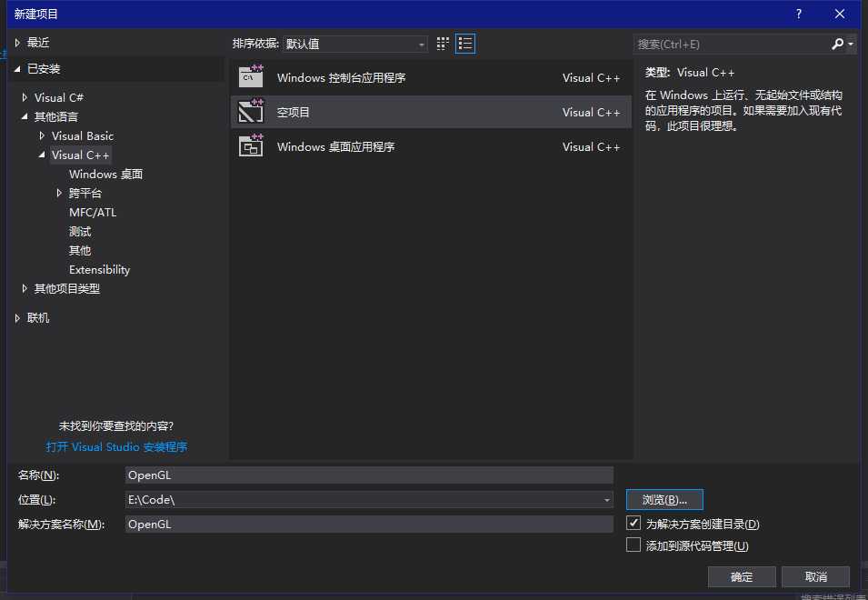Open the search options dropdown arrow
Viewport: 868px width, 600px height.
851,44
